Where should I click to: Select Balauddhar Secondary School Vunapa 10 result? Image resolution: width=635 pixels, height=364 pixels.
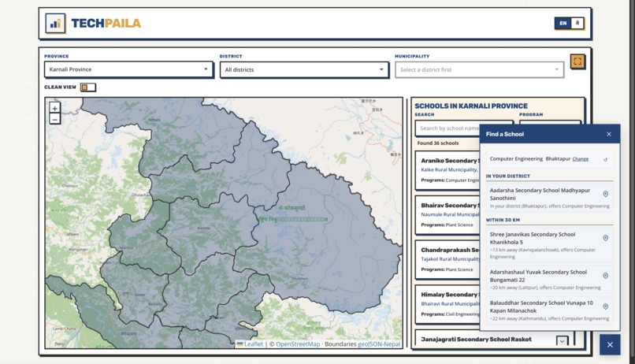(x=550, y=310)
